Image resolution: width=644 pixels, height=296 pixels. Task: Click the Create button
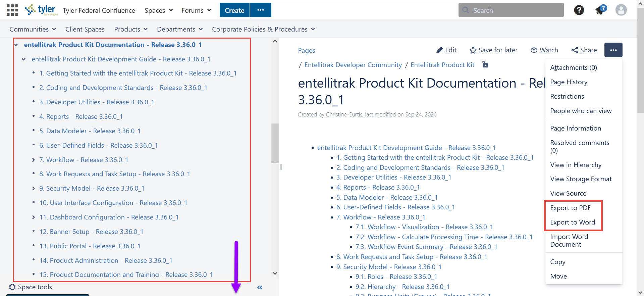click(x=234, y=10)
